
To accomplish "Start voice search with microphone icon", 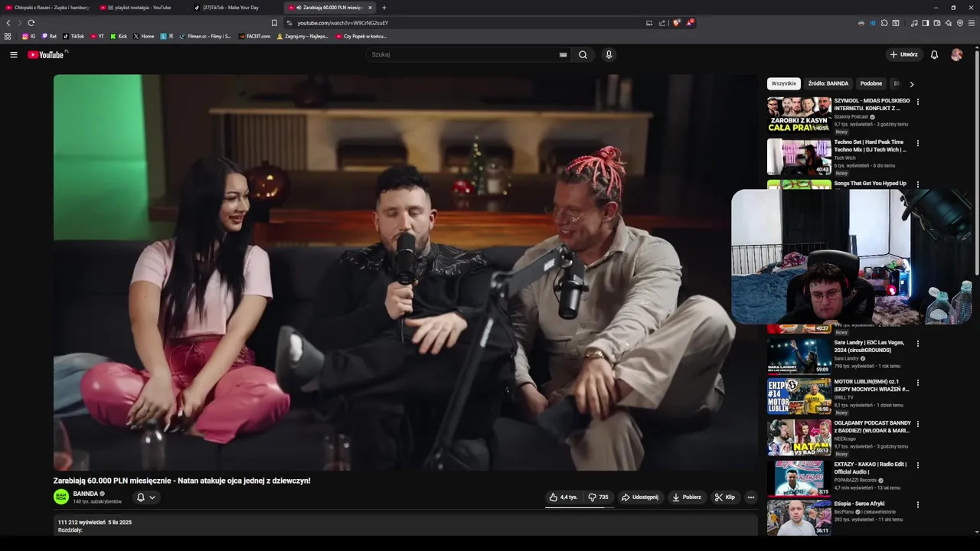I will tap(609, 54).
